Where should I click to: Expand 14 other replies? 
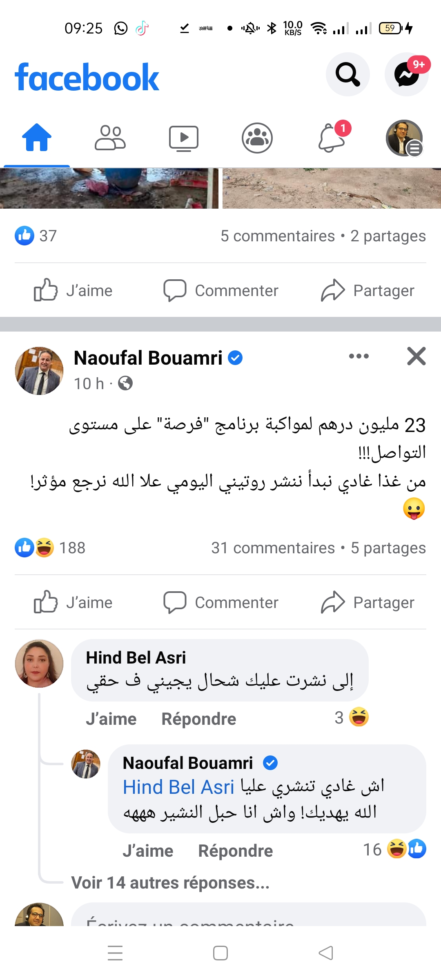[x=170, y=883]
